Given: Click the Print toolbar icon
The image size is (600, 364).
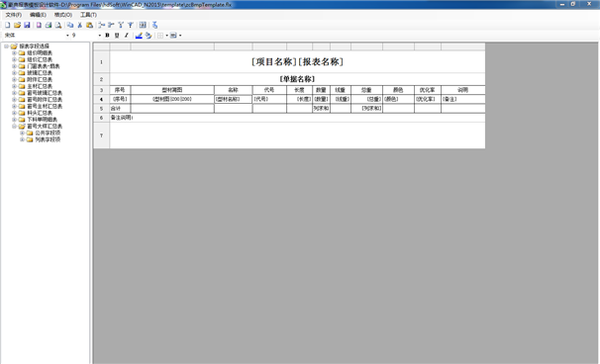Looking at the screenshot, I should (49, 25).
